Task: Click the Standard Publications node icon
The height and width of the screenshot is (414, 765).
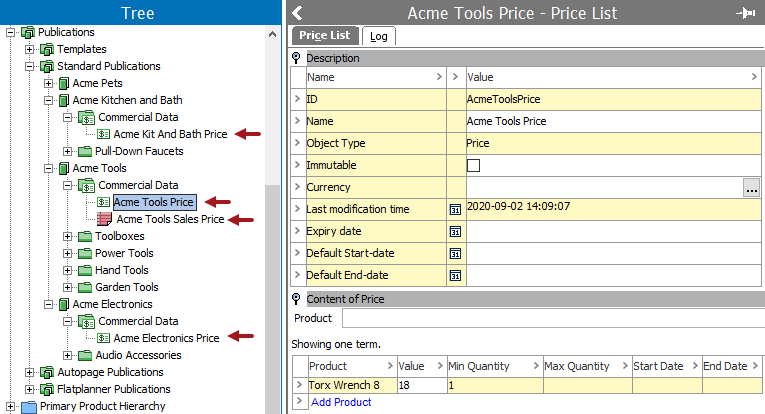Action: click(47, 66)
